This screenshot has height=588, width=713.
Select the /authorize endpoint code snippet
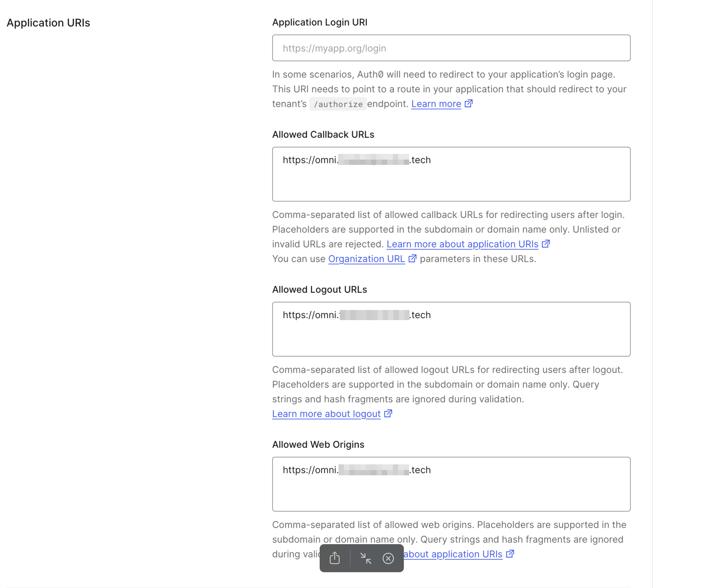click(x=338, y=104)
